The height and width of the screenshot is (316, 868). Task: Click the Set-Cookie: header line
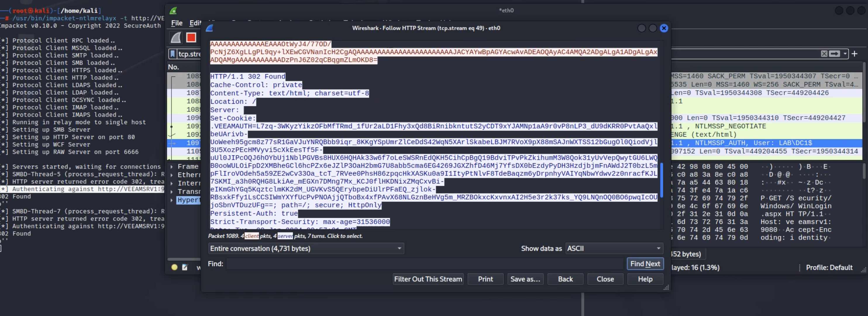click(233, 118)
